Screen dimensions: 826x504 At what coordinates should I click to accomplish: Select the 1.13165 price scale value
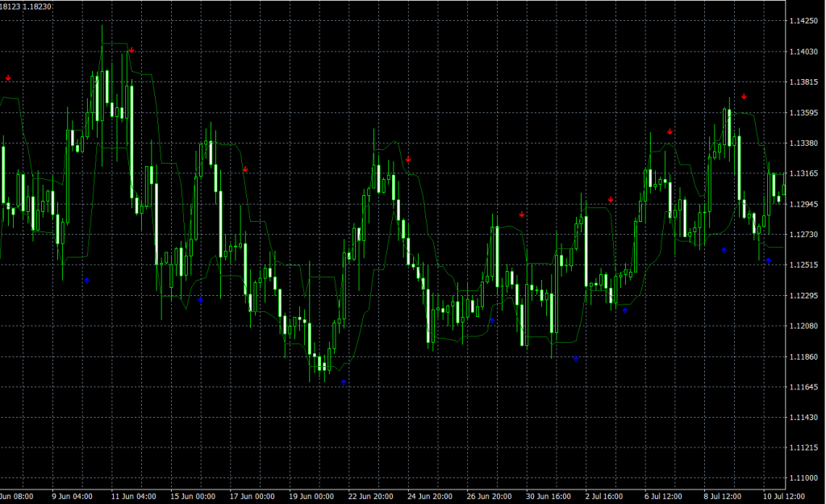point(803,173)
